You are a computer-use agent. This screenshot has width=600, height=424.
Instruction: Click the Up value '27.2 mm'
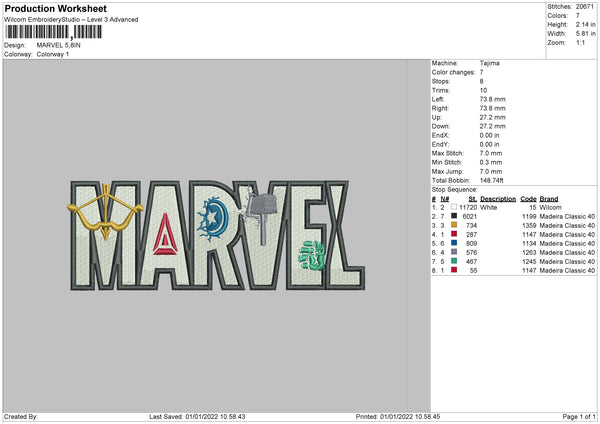click(492, 117)
